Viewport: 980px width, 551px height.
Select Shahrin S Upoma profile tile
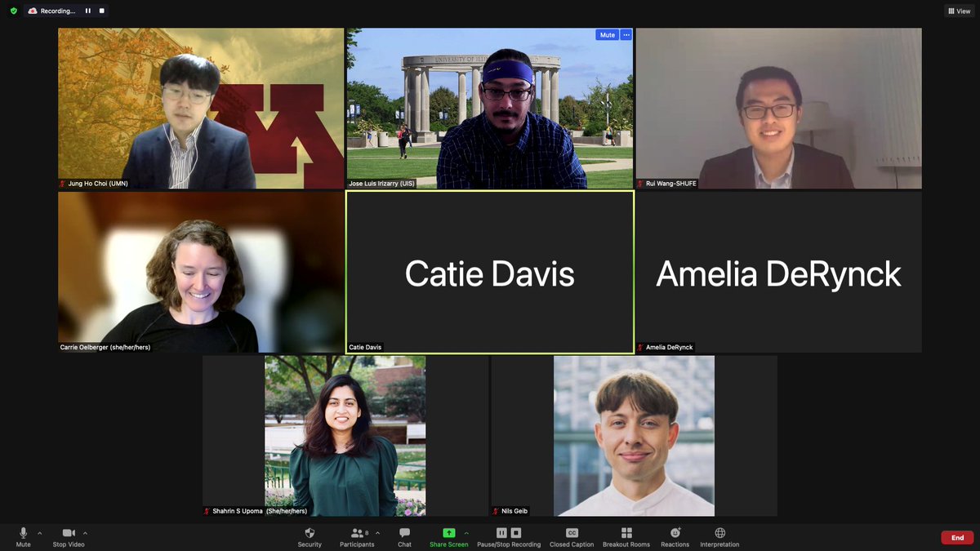coord(345,436)
